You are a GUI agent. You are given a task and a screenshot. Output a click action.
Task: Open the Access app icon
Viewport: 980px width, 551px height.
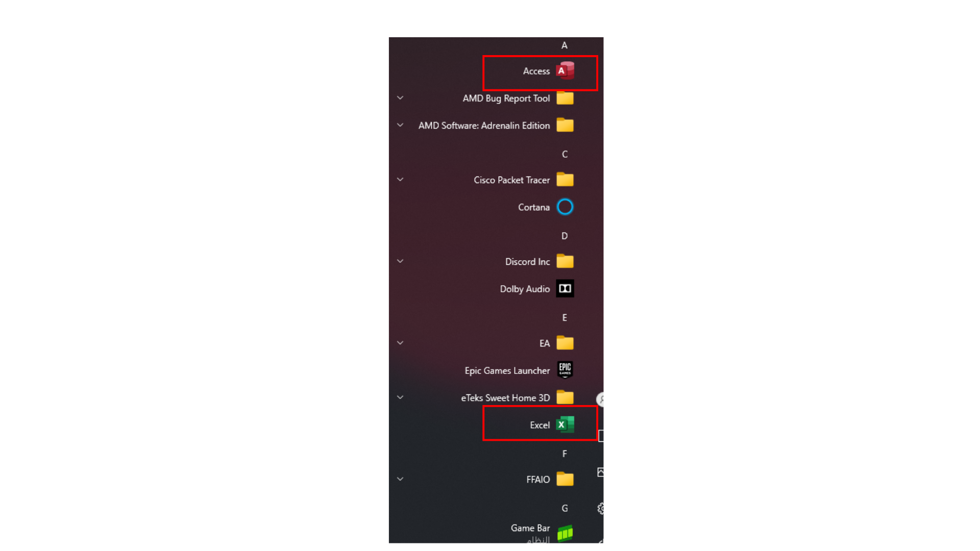pyautogui.click(x=565, y=71)
